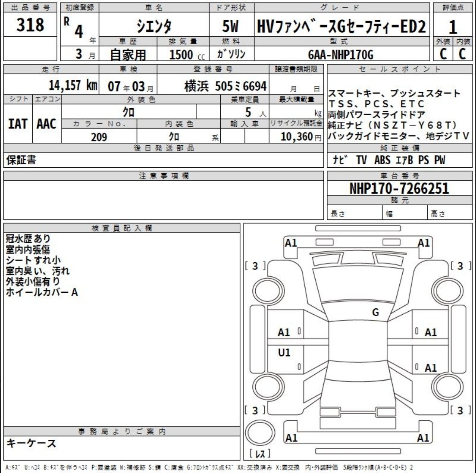Click the セールスポイント header
This screenshot has height=473, width=476.
coord(400,69)
